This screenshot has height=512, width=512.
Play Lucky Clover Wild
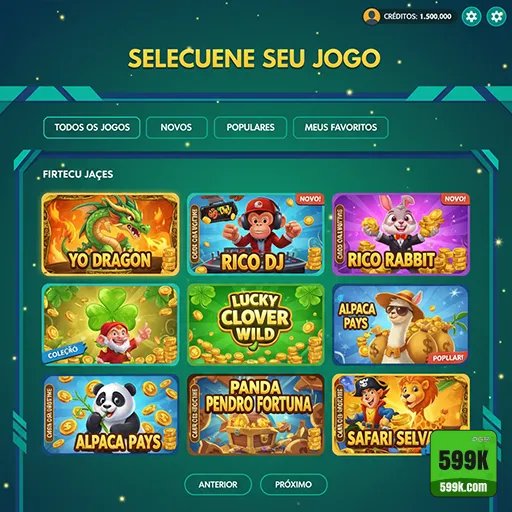[255, 325]
